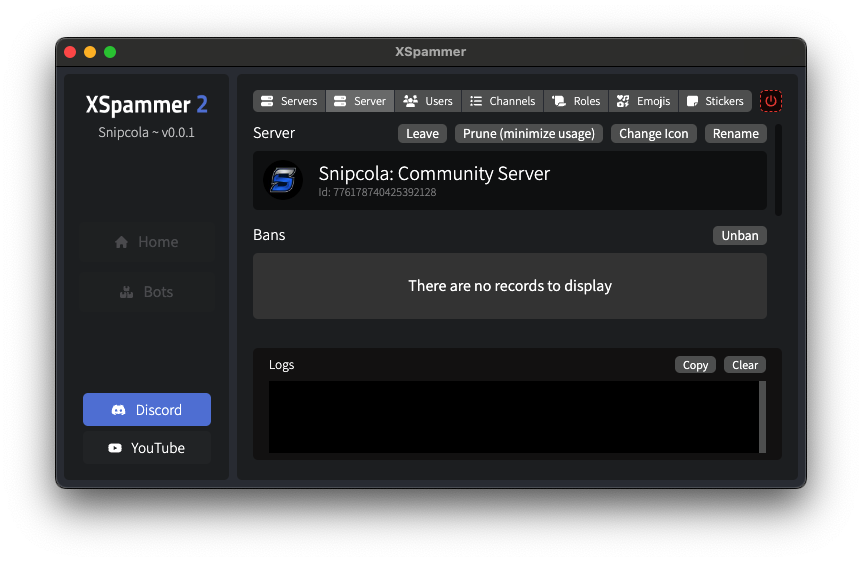Click the logs panel scrollbar
Viewport: 862px width, 562px height.
click(762, 417)
